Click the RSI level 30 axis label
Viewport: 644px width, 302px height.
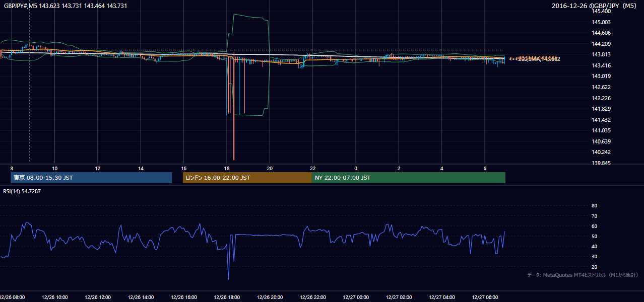pos(594,257)
